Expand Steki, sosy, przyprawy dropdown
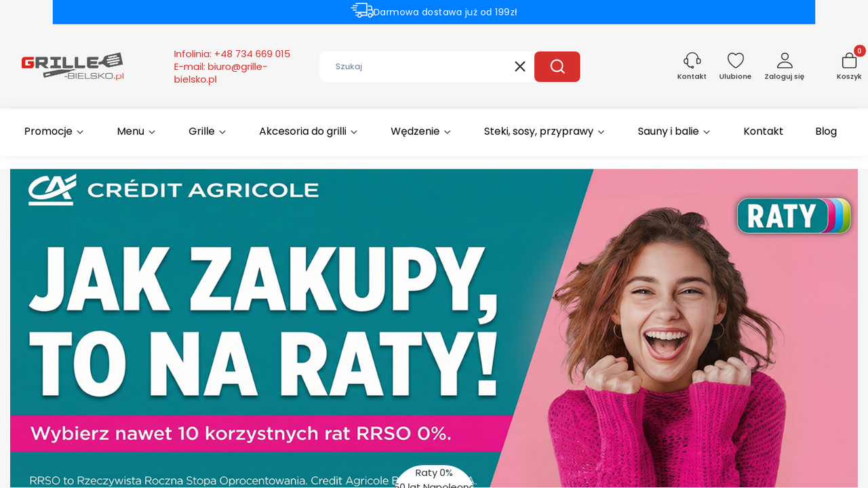The height and width of the screenshot is (488, 868). pyautogui.click(x=545, y=131)
